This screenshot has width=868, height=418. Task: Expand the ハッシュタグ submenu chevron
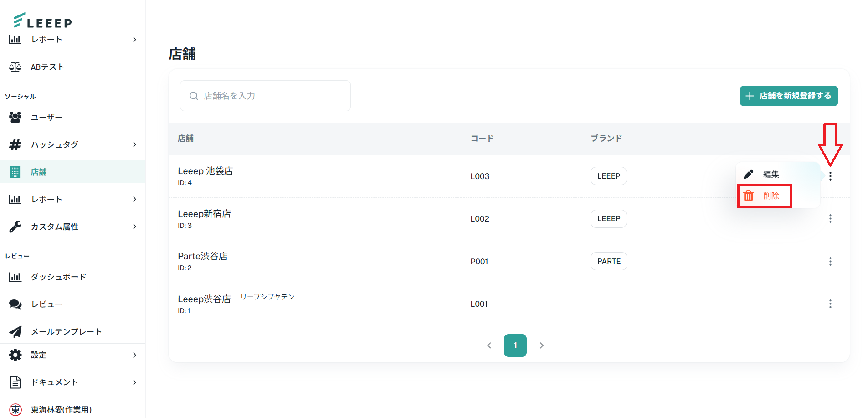click(x=134, y=144)
